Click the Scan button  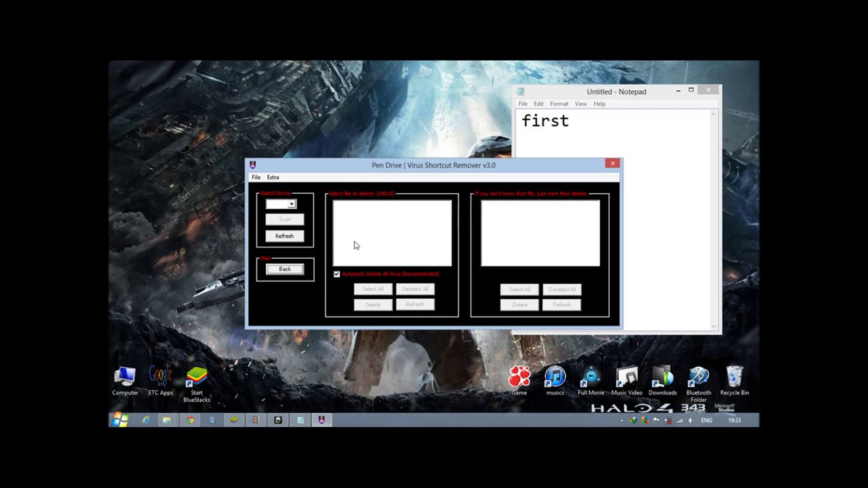pyautogui.click(x=285, y=220)
